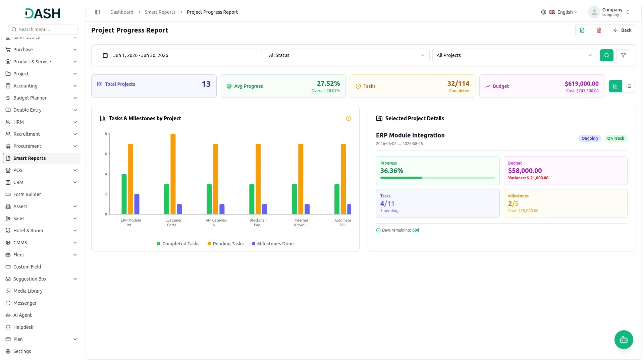
Task: Click the Budget Planner dollar icon
Action: click(x=8, y=98)
